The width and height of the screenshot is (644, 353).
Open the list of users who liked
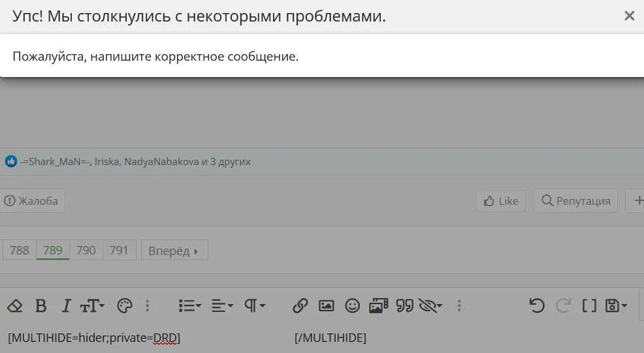[x=136, y=162]
